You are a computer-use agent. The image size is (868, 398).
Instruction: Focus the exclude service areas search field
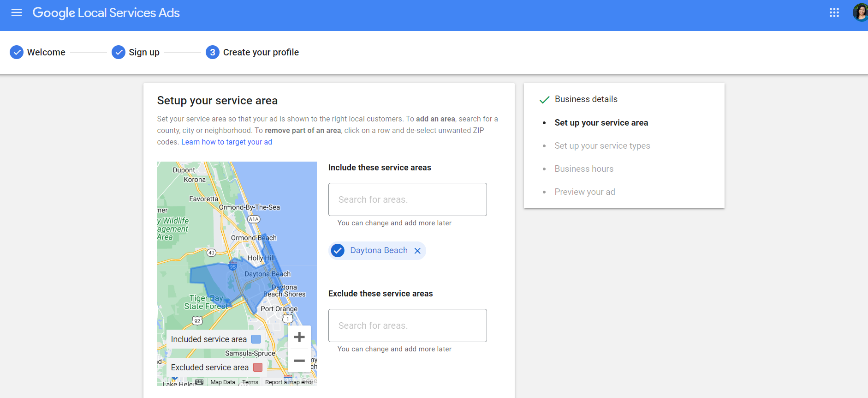tap(407, 326)
